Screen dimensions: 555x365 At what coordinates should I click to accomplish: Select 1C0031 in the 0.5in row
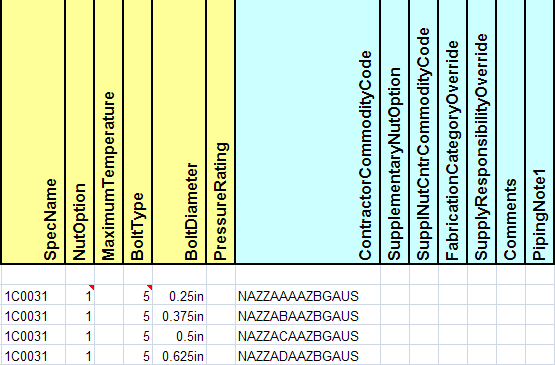pos(34,335)
